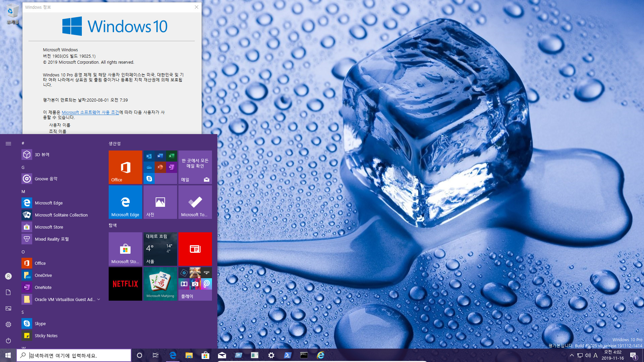Open Task View on the taskbar
The width and height of the screenshot is (644, 362).
155,355
